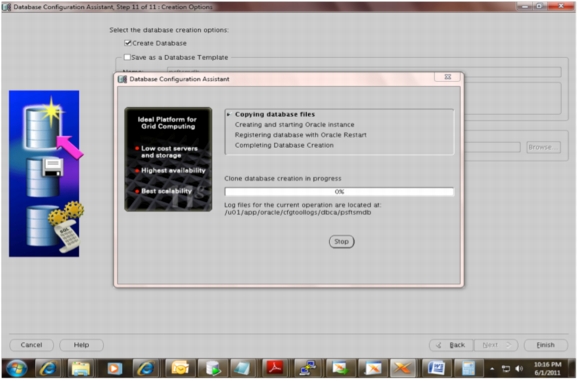The image size is (578, 381).
Task: Toggle the Create Database checkbox
Action: click(128, 43)
